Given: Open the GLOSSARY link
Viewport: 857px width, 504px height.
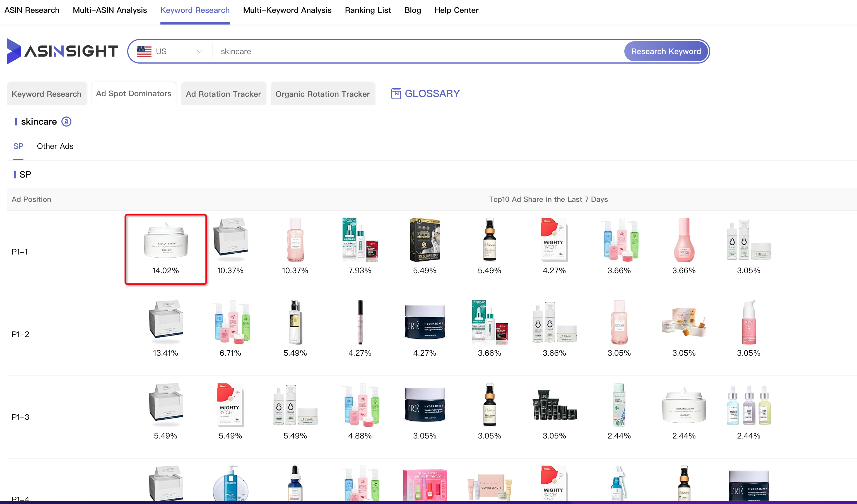Looking at the screenshot, I should pos(432,93).
